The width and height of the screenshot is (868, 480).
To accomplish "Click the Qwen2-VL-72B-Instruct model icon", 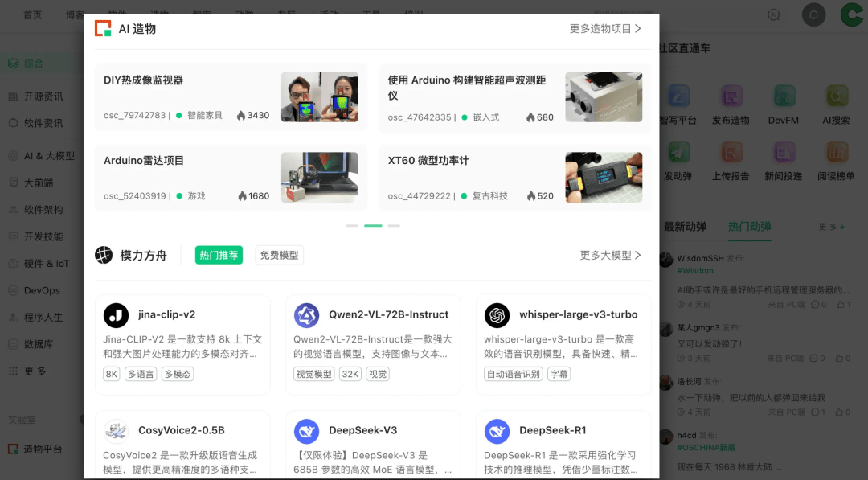I will coord(307,315).
